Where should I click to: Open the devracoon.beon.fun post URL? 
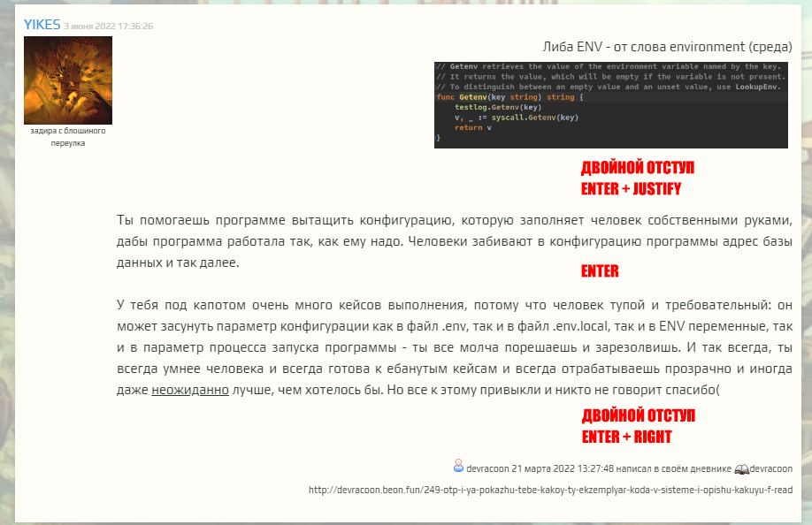(x=549, y=489)
